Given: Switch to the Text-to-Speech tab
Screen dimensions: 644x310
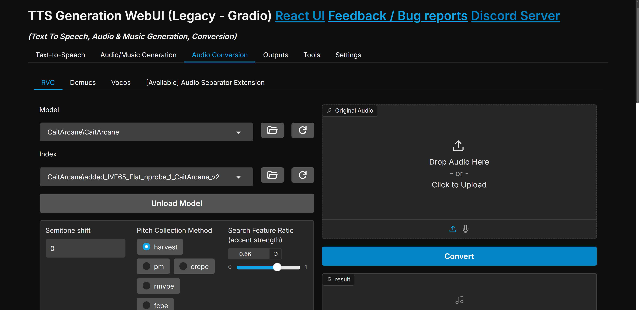Looking at the screenshot, I should coord(60,55).
